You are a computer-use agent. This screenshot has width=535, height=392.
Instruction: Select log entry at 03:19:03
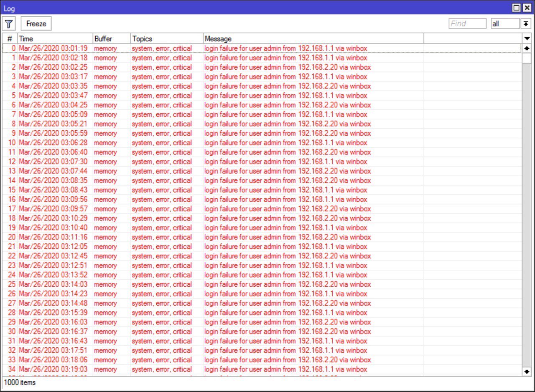point(262,369)
